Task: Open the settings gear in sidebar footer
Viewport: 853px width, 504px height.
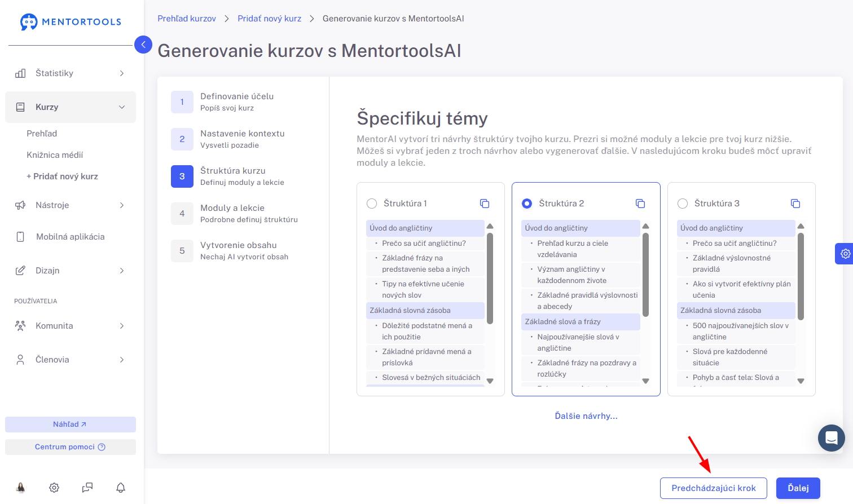Action: point(54,488)
